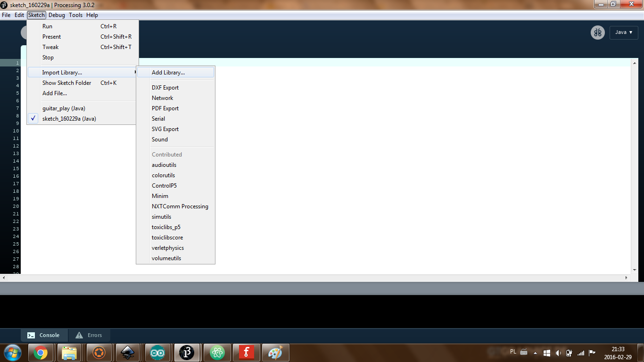The height and width of the screenshot is (362, 644).
Task: Open the File menu
Action: pos(6,15)
